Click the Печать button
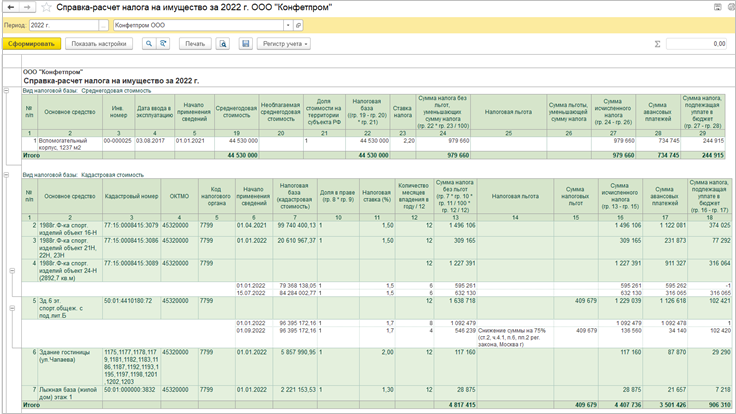The height and width of the screenshot is (414, 736). pos(195,44)
